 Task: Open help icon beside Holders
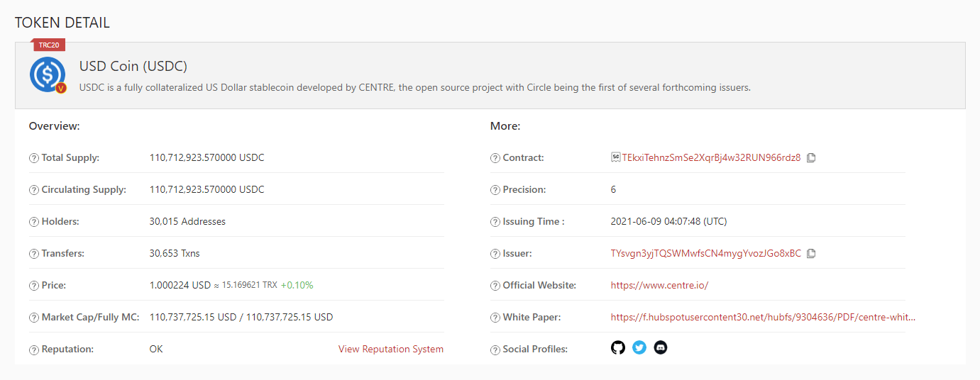(33, 222)
